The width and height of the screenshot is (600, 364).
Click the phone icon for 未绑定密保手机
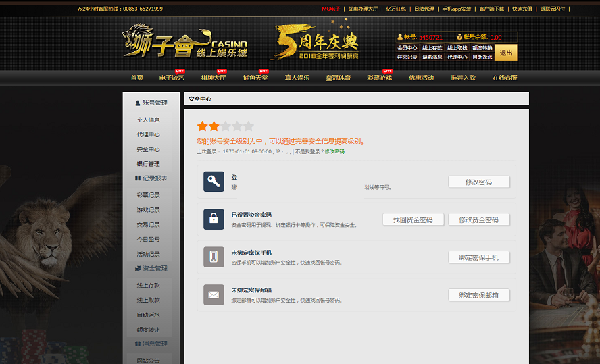(214, 257)
